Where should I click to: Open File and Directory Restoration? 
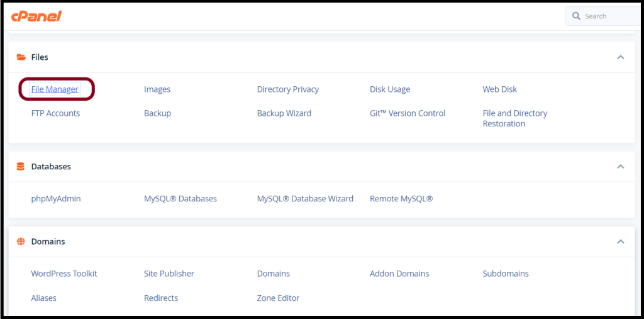(515, 118)
